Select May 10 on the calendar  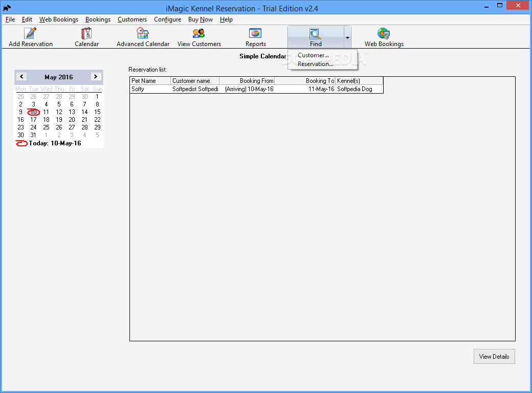click(33, 112)
